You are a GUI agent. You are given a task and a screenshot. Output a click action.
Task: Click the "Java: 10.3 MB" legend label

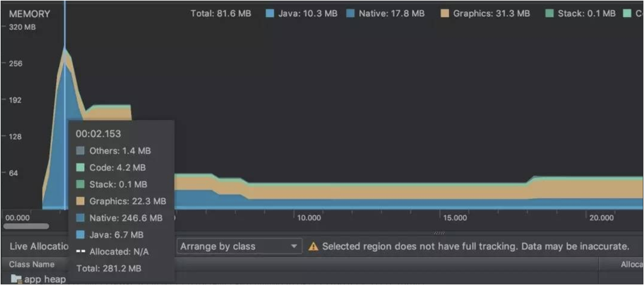tap(308, 13)
